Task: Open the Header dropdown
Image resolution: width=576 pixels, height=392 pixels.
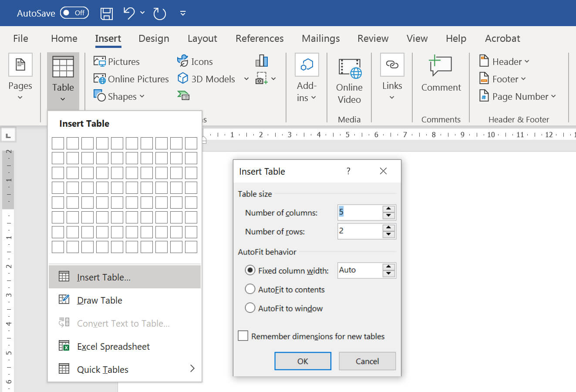Action: coord(504,61)
